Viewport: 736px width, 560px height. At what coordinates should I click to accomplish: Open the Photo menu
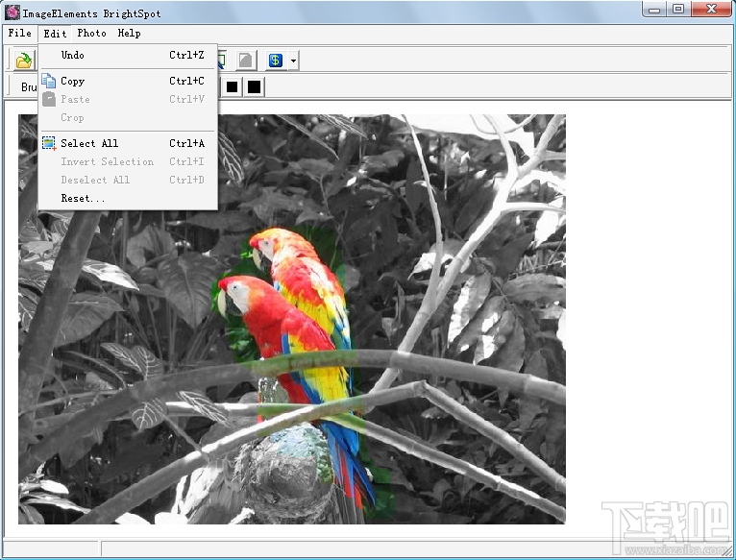pos(91,33)
